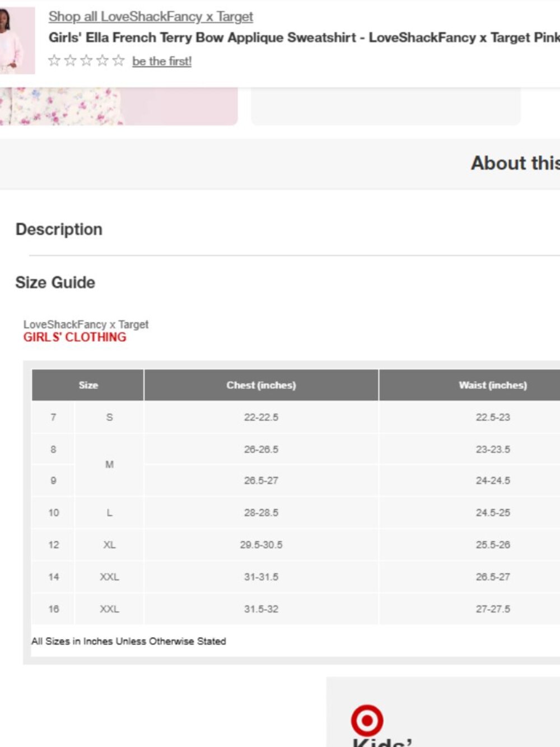Select the size 10 cell
Image resolution: width=560 pixels, height=747 pixels.
[x=53, y=512]
